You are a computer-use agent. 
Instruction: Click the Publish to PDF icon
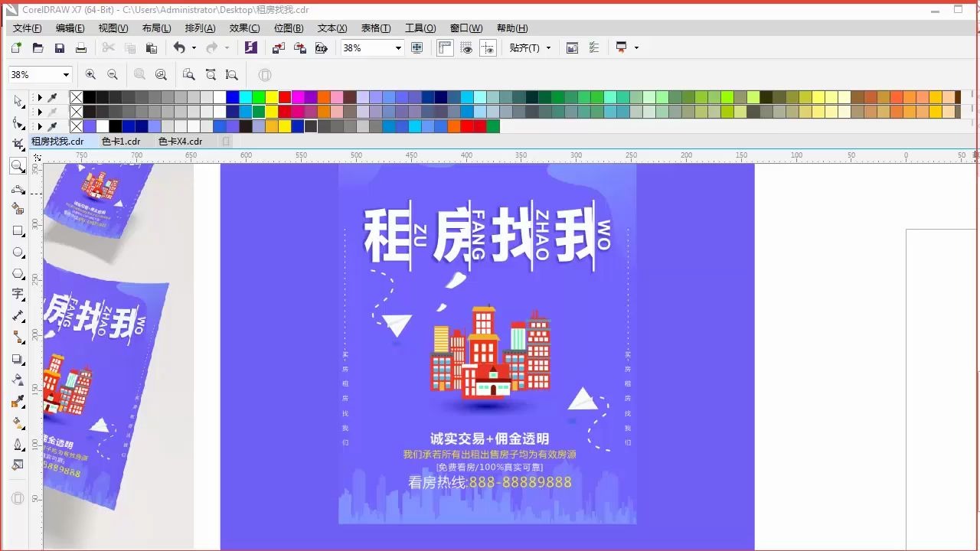point(322,47)
